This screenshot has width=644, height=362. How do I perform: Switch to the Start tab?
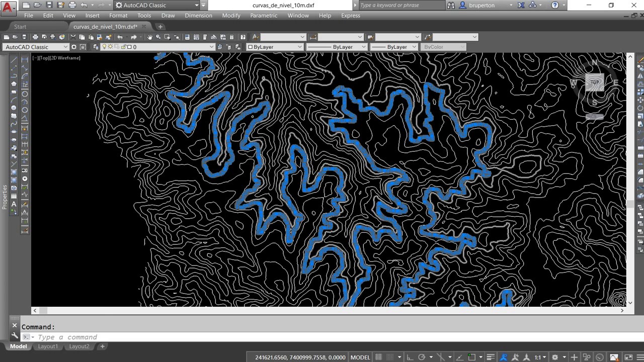pyautogui.click(x=20, y=27)
